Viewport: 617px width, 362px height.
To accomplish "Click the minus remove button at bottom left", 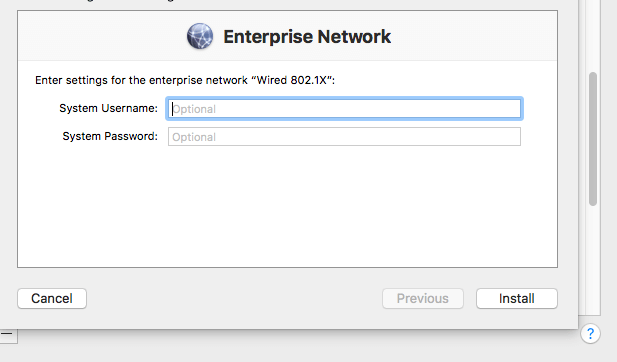I will pyautogui.click(x=7, y=334).
